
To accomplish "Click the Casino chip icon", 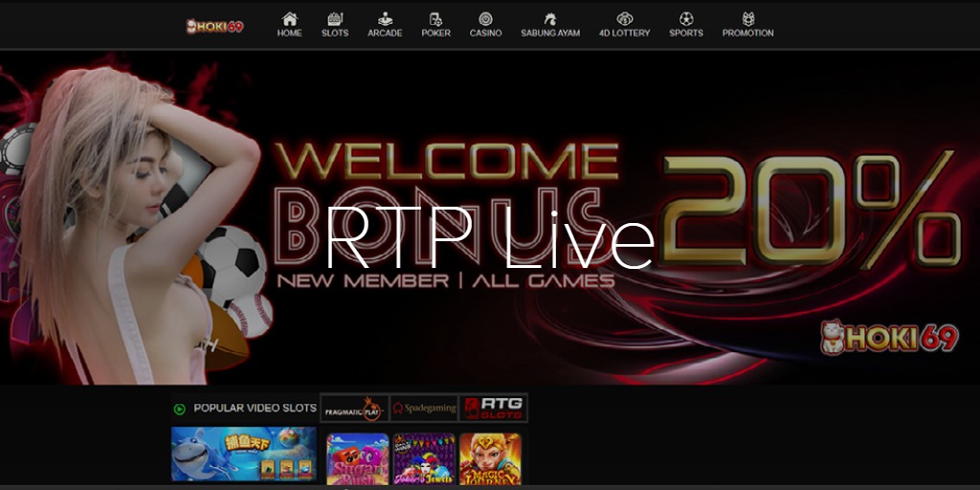I will pos(485,19).
